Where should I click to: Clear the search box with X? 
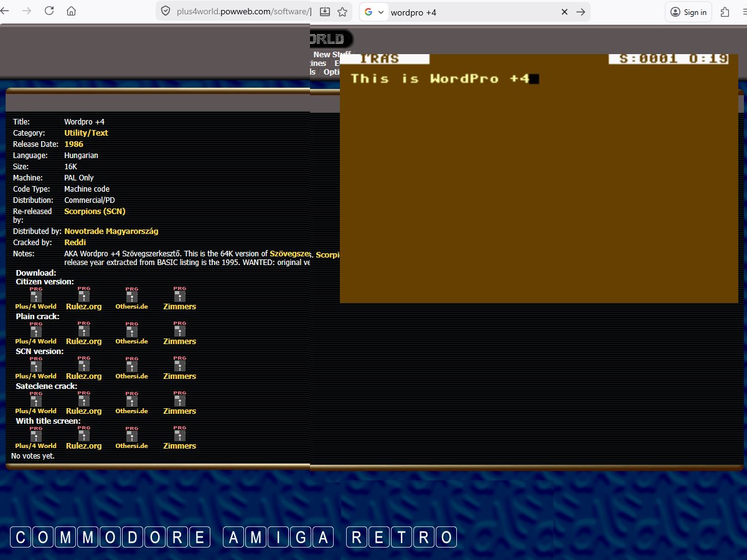tap(565, 12)
